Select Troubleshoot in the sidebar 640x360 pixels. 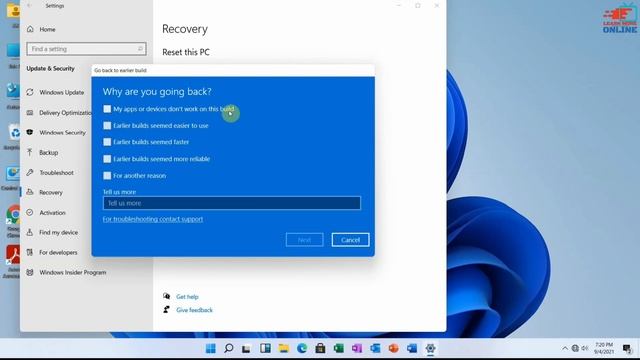point(56,173)
